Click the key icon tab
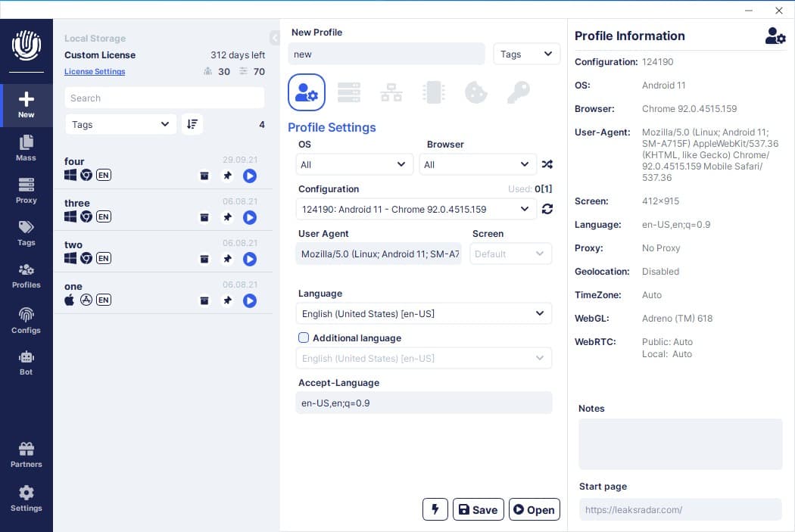This screenshot has width=795, height=532. tap(518, 92)
